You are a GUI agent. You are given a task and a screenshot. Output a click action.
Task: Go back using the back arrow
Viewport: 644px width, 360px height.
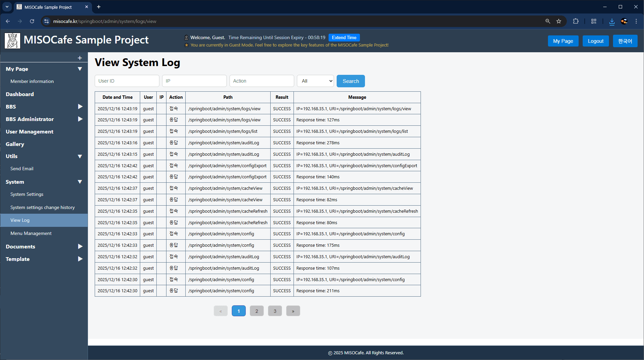8,21
